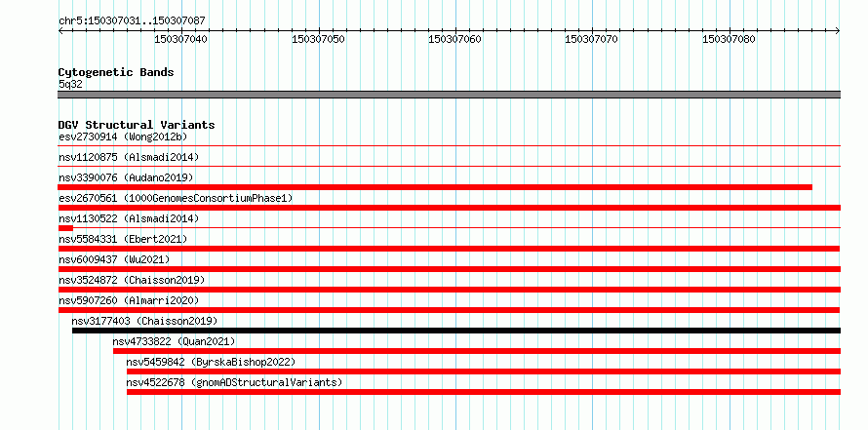Open the nsv4733822 (Quan2021) label
The height and width of the screenshot is (430, 868).
coord(174,341)
